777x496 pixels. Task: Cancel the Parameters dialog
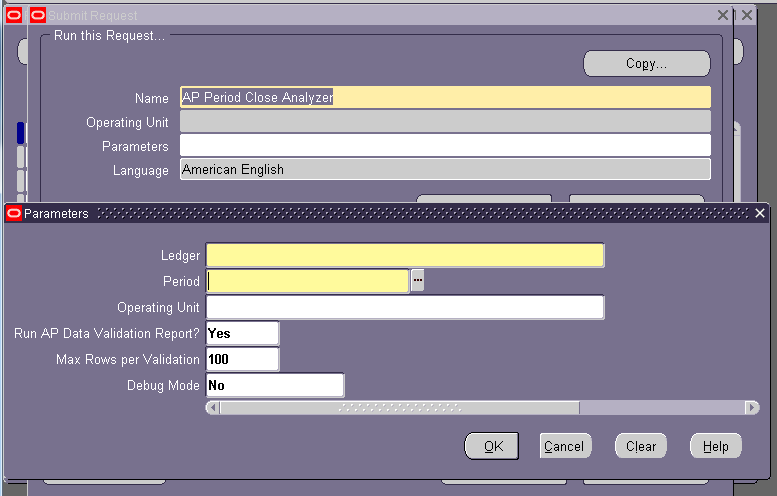pyautogui.click(x=564, y=446)
